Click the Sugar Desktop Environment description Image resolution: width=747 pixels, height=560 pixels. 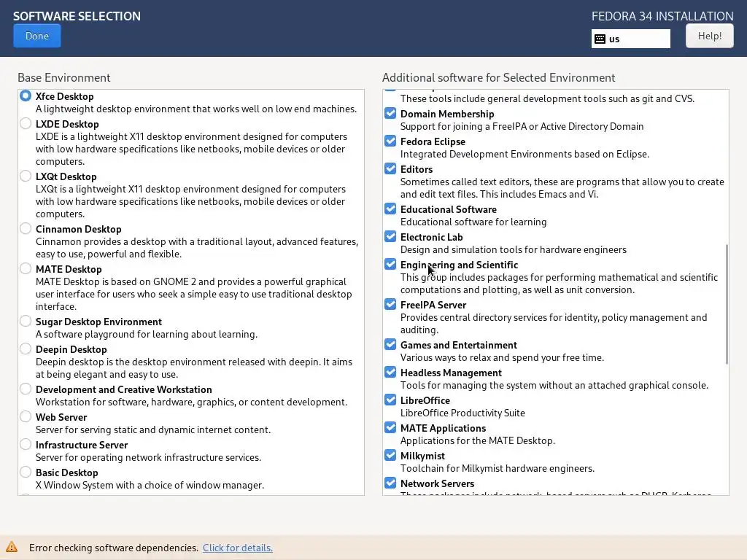point(146,334)
